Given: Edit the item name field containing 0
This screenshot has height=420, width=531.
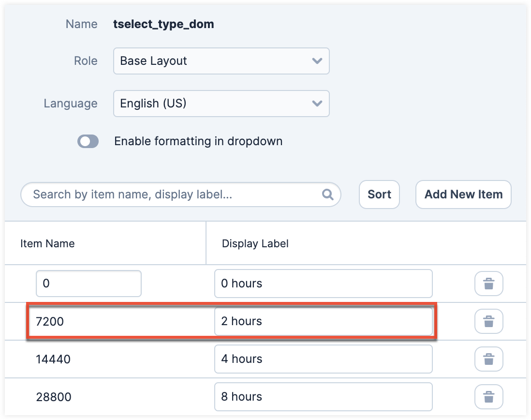Looking at the screenshot, I should 88,284.
